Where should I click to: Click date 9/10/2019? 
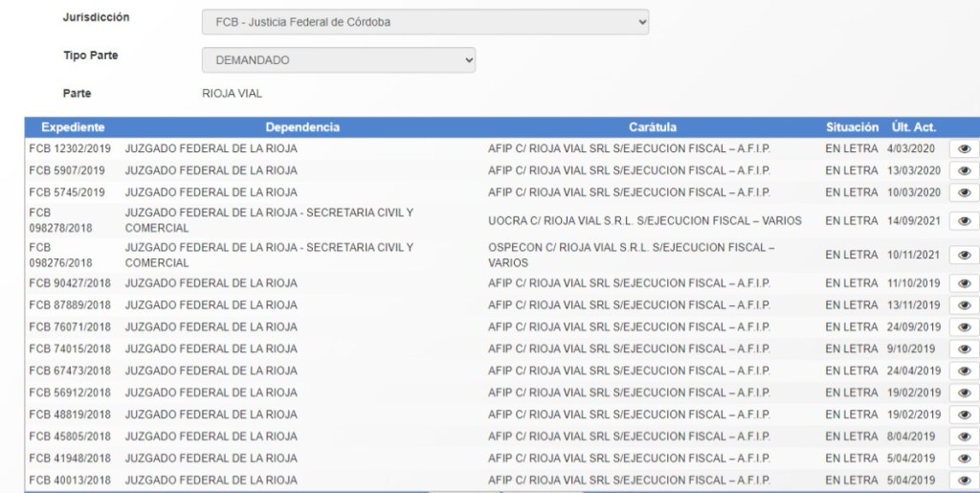coord(911,348)
